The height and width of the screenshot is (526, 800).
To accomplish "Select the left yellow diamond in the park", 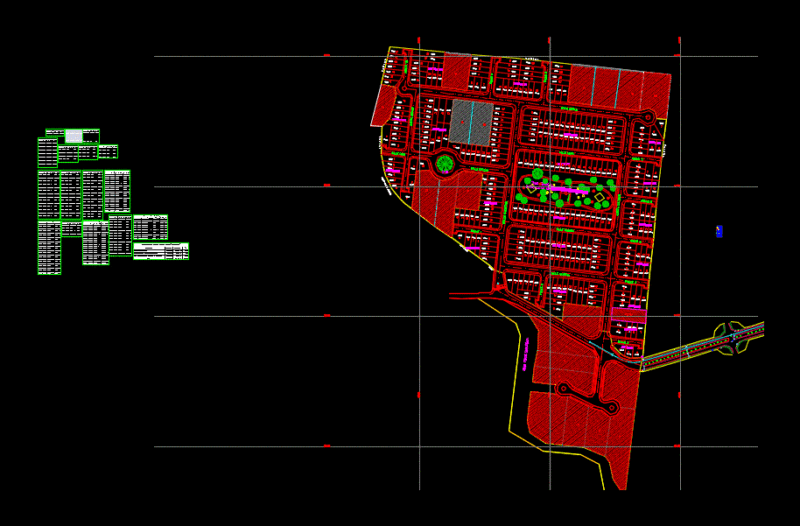I will point(532,188).
